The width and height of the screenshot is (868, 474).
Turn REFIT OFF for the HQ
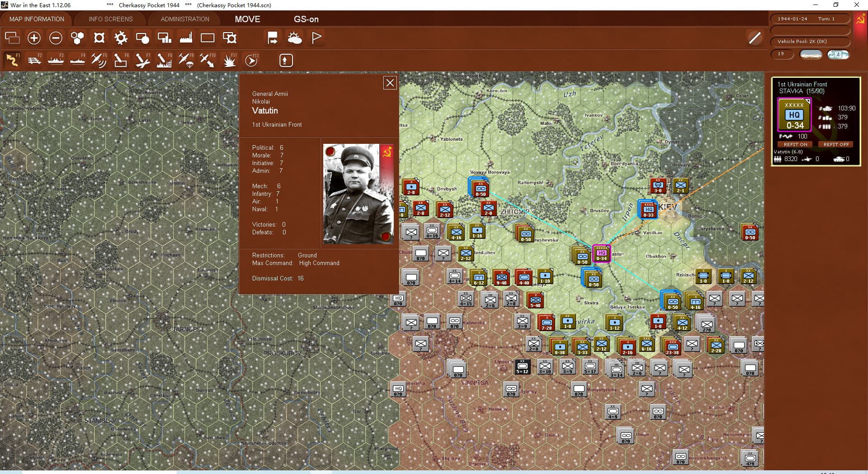coord(836,145)
